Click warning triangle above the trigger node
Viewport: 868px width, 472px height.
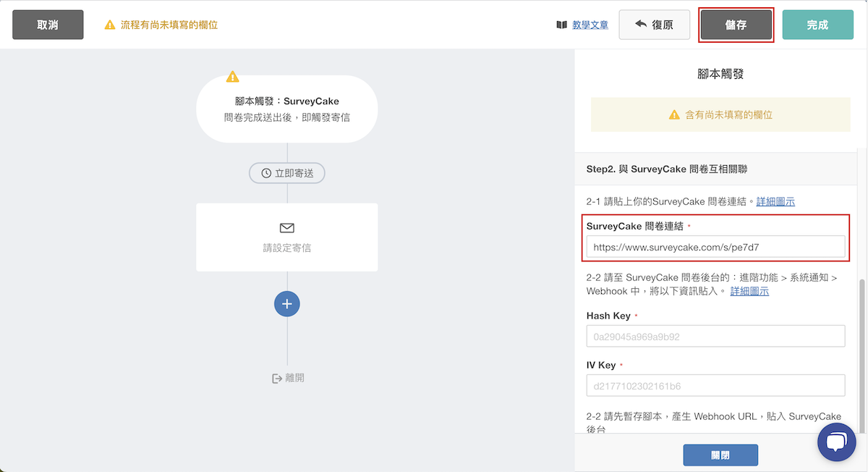click(232, 76)
